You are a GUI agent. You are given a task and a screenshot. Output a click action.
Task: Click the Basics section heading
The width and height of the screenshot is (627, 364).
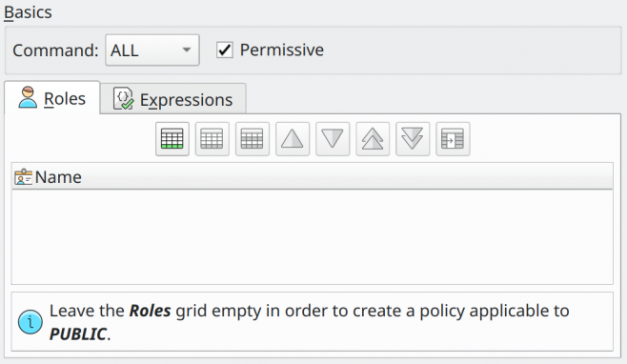pos(28,12)
